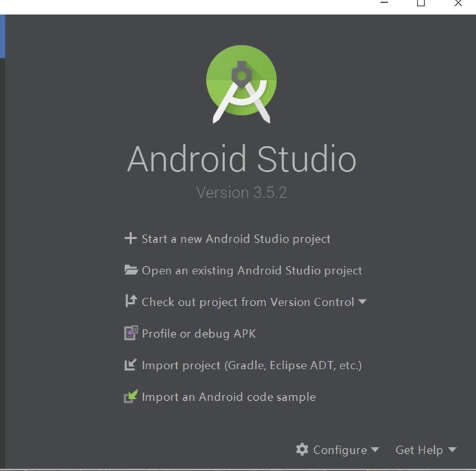Click the version control checkout icon

coord(131,300)
